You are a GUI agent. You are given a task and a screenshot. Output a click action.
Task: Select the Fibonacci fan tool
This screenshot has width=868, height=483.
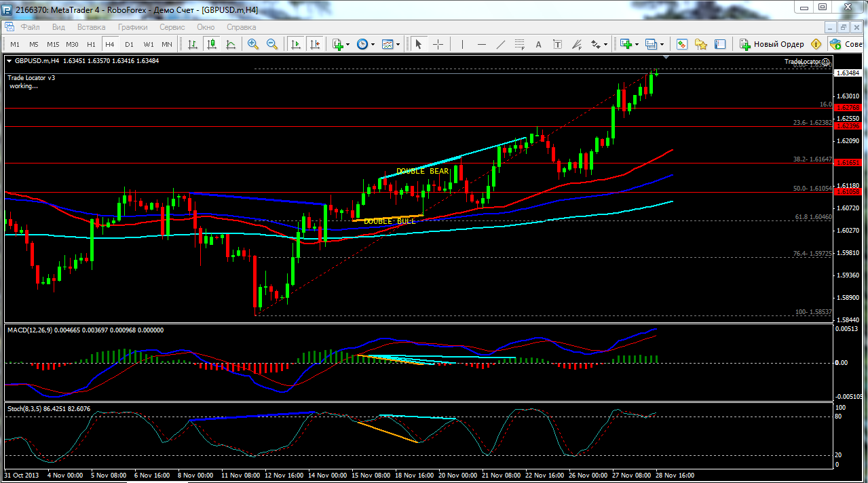[x=577, y=44]
